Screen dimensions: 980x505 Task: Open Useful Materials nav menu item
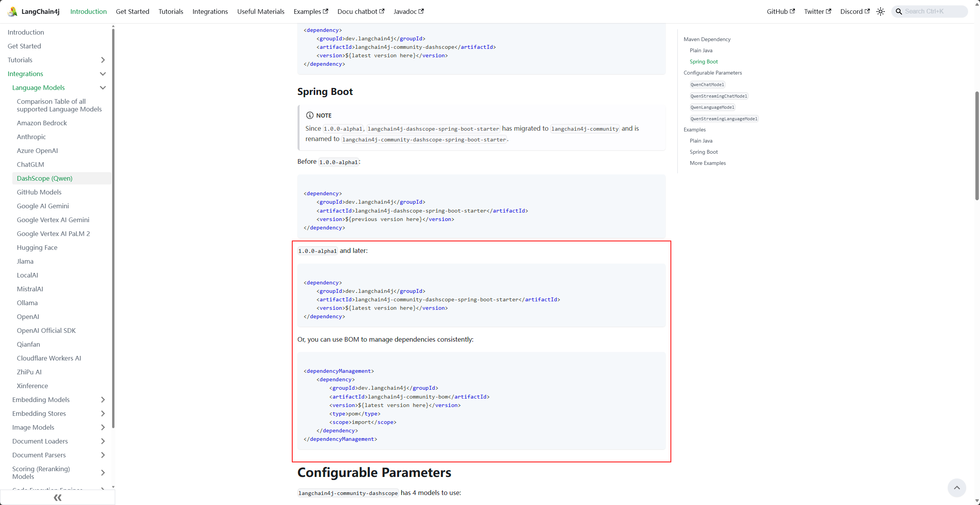(x=261, y=12)
